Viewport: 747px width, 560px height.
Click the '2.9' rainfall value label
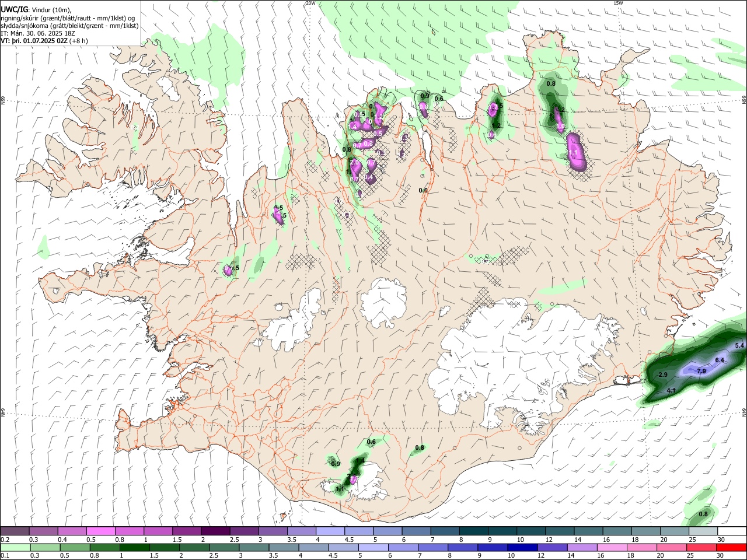[x=662, y=374]
